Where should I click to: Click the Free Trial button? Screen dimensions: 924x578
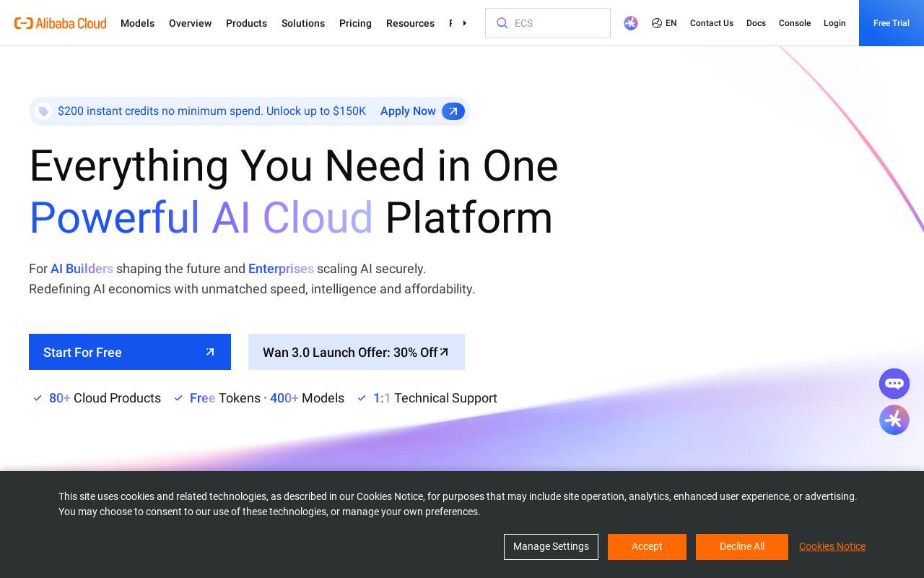point(892,23)
